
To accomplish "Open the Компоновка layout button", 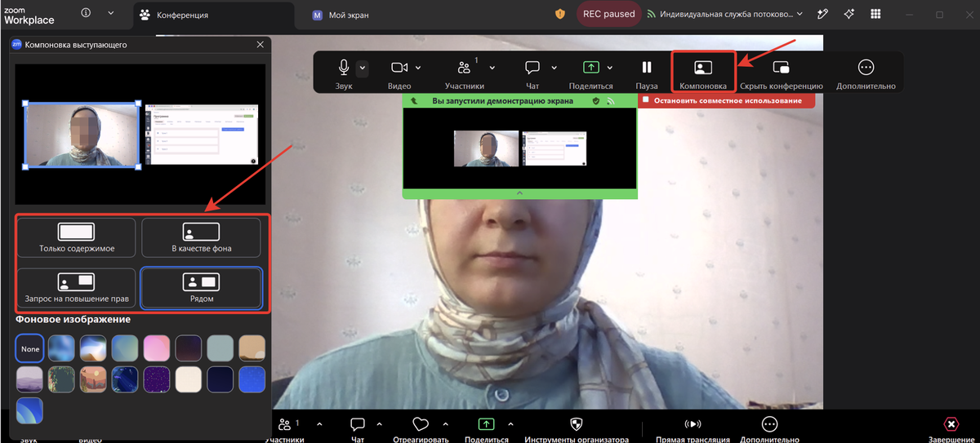I will coord(703,73).
